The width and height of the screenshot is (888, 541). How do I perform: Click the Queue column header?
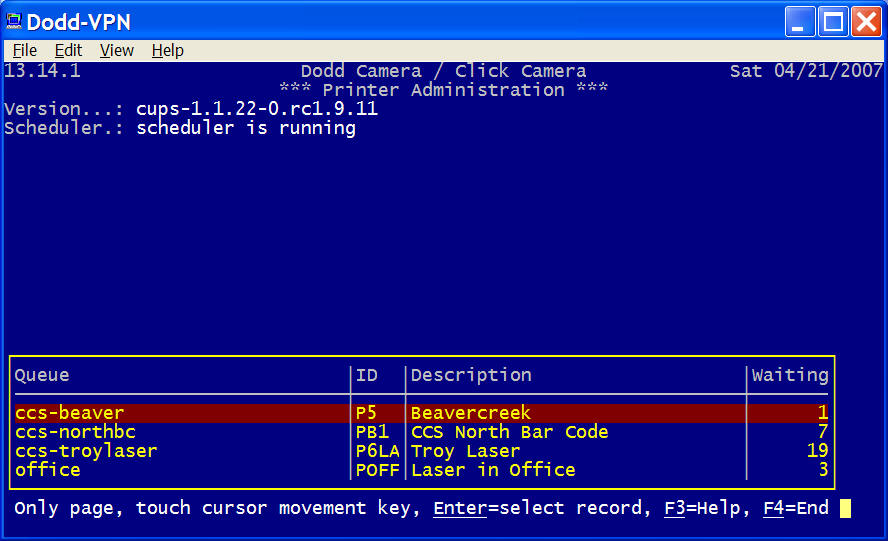[x=42, y=375]
